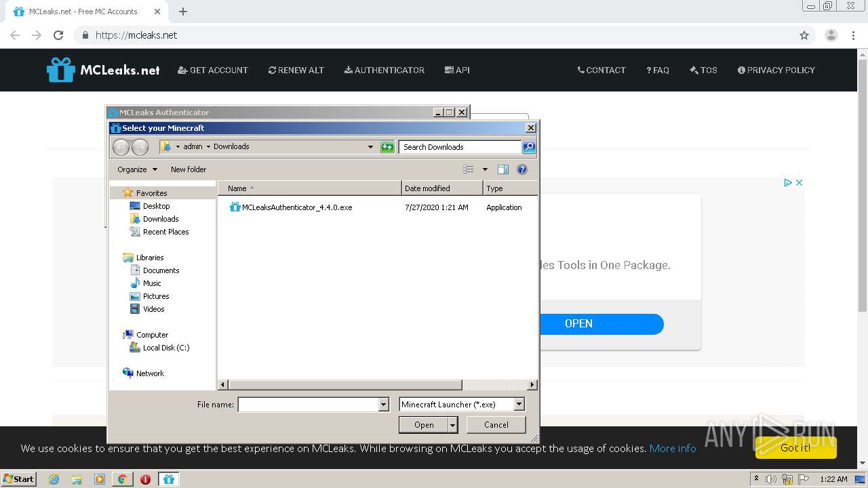Open GET ACCOUNT in site menu
This screenshot has width=868, height=488.
pos(213,70)
